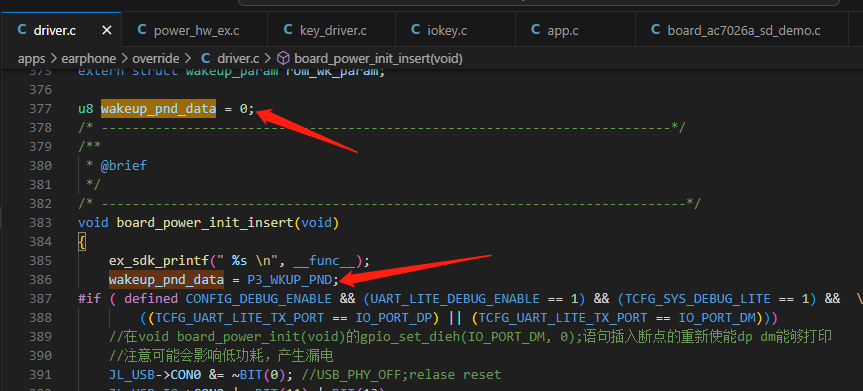
Task: Click @brief in the comment block
Action: [x=124, y=166]
